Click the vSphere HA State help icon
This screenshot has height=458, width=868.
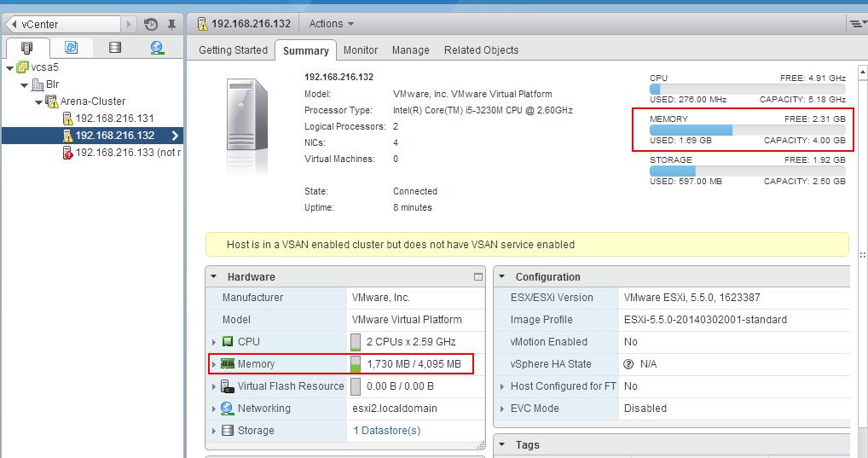(x=628, y=364)
